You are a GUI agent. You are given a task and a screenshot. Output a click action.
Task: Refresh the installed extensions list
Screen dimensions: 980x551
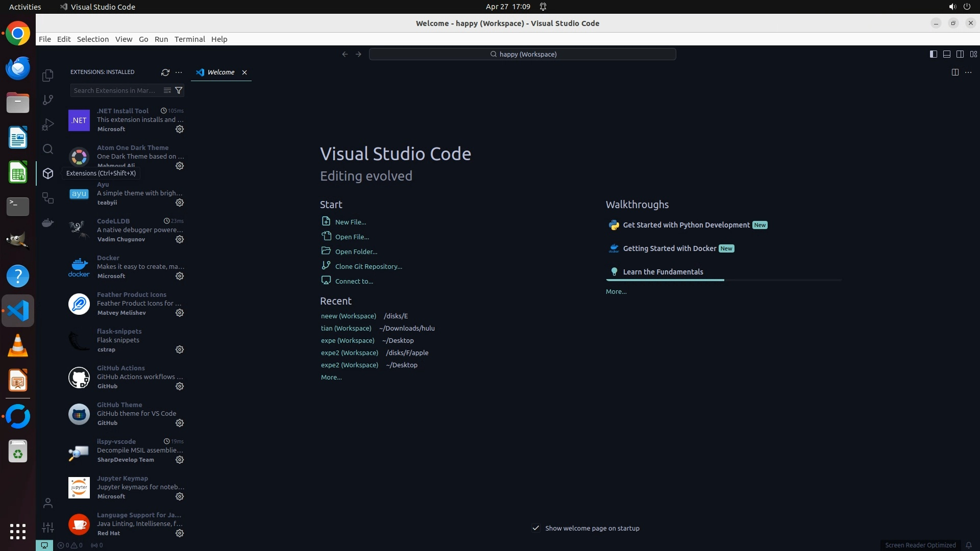coord(165,72)
